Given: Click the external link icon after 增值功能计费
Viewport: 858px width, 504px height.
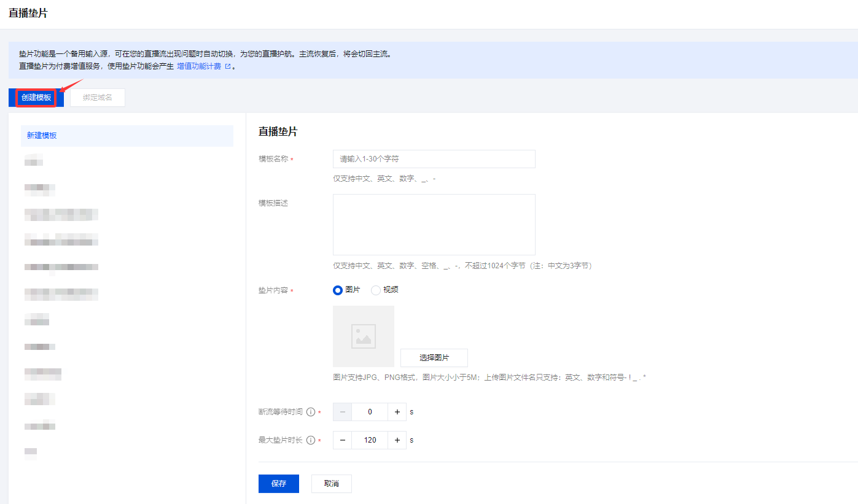Looking at the screenshot, I should click(x=228, y=66).
